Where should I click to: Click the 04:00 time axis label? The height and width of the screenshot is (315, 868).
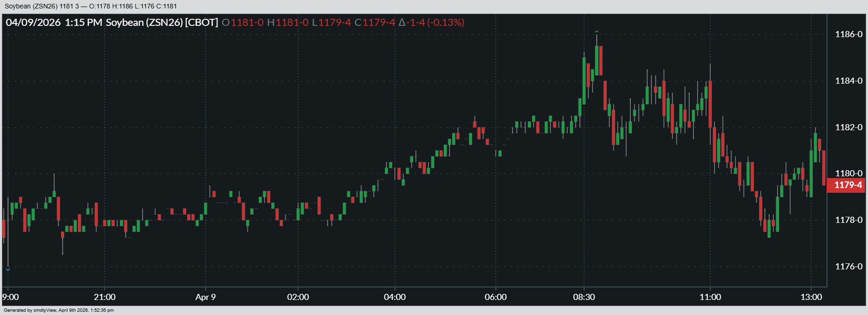pos(394,297)
